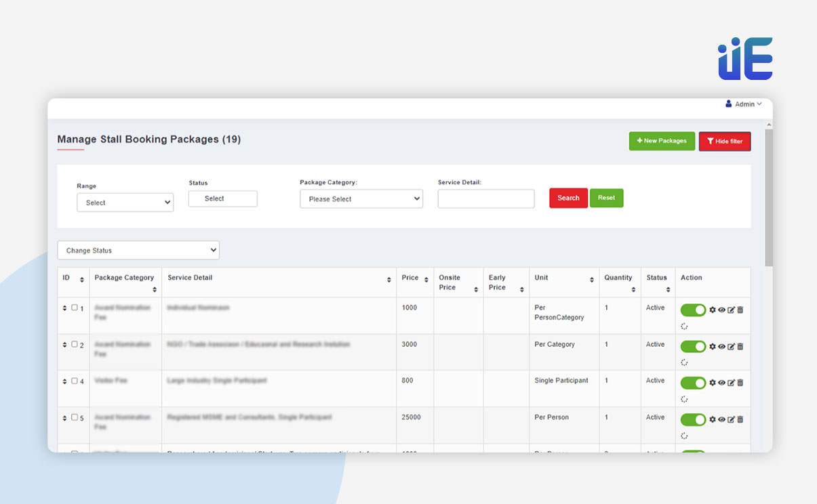This screenshot has height=504, width=817.
Task: Click the red Search button
Action: pos(568,198)
